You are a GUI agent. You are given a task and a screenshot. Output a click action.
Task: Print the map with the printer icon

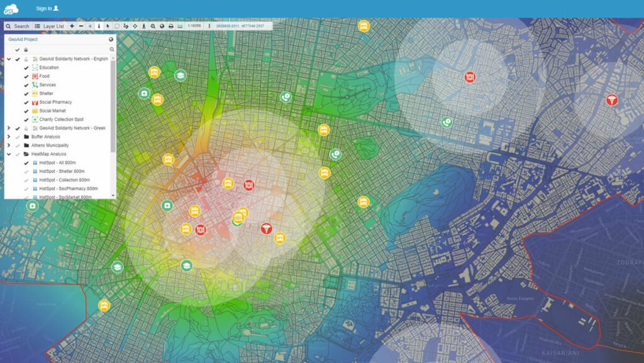coord(171,26)
